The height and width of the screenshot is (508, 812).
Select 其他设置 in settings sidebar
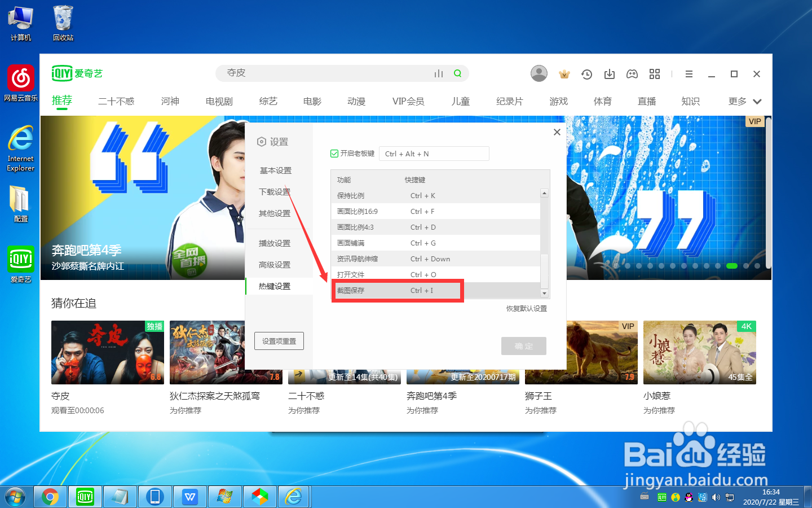[275, 213]
